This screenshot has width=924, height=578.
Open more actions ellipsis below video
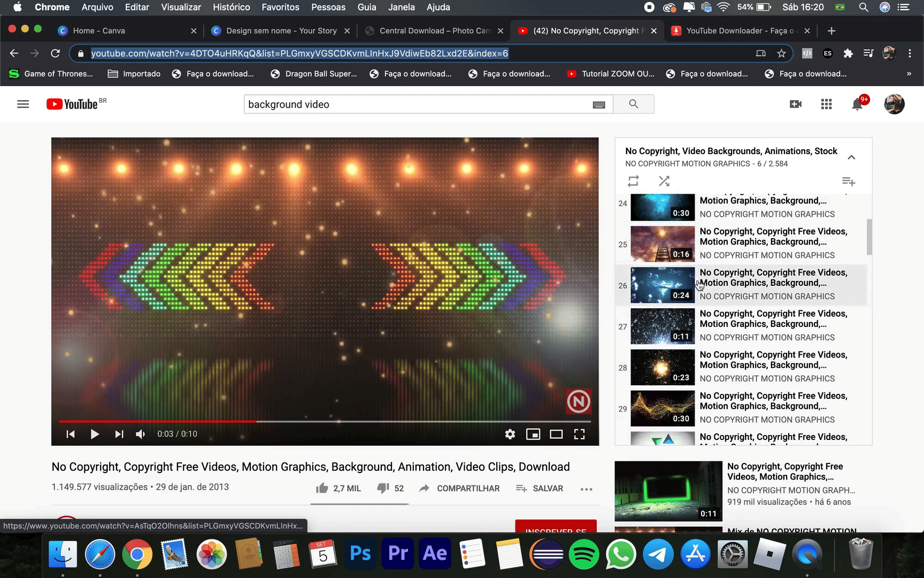[586, 489]
